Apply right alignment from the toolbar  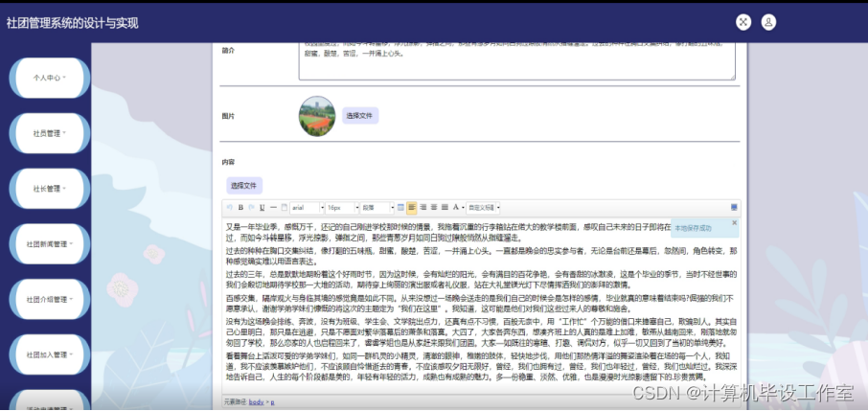(x=423, y=207)
